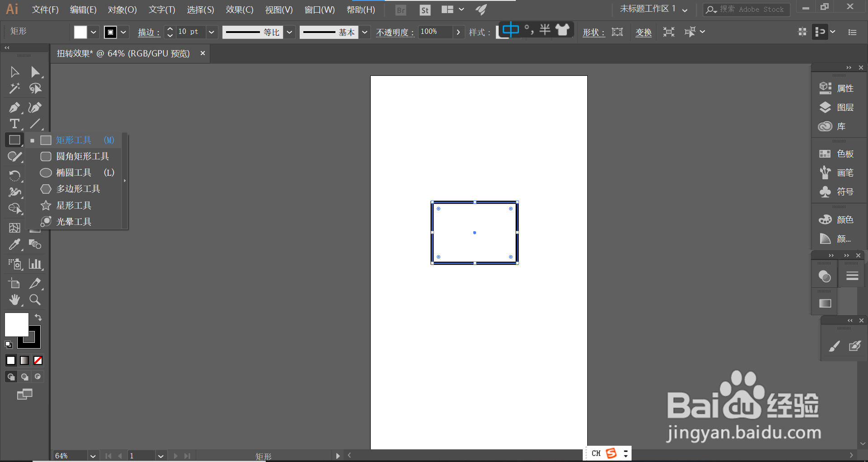This screenshot has width=868, height=462.
Task: Open the 基本 brush definition dropdown
Action: click(x=365, y=32)
